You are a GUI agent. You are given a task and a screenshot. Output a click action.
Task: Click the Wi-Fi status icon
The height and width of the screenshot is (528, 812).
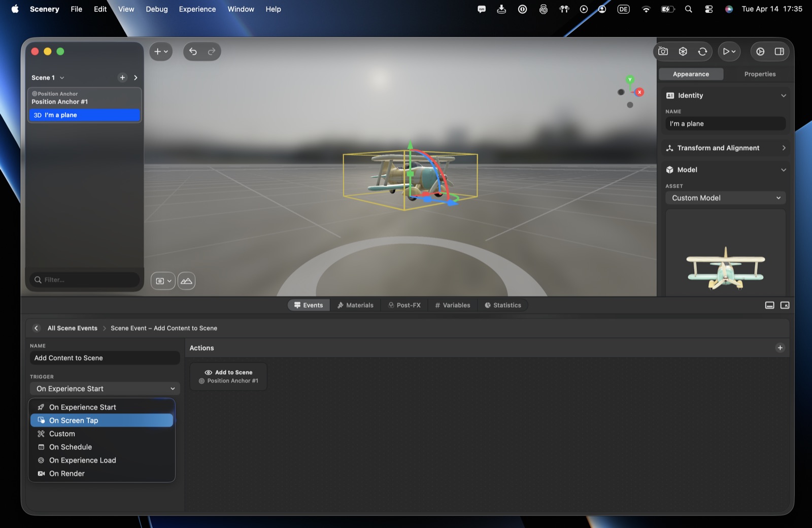tap(646, 9)
